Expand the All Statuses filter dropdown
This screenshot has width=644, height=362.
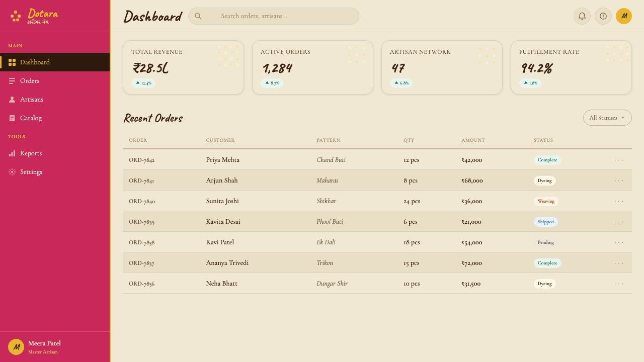point(607,118)
